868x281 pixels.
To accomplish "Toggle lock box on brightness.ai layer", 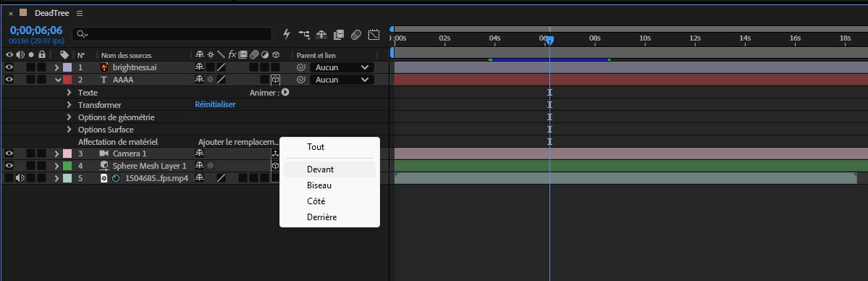I will (41, 67).
